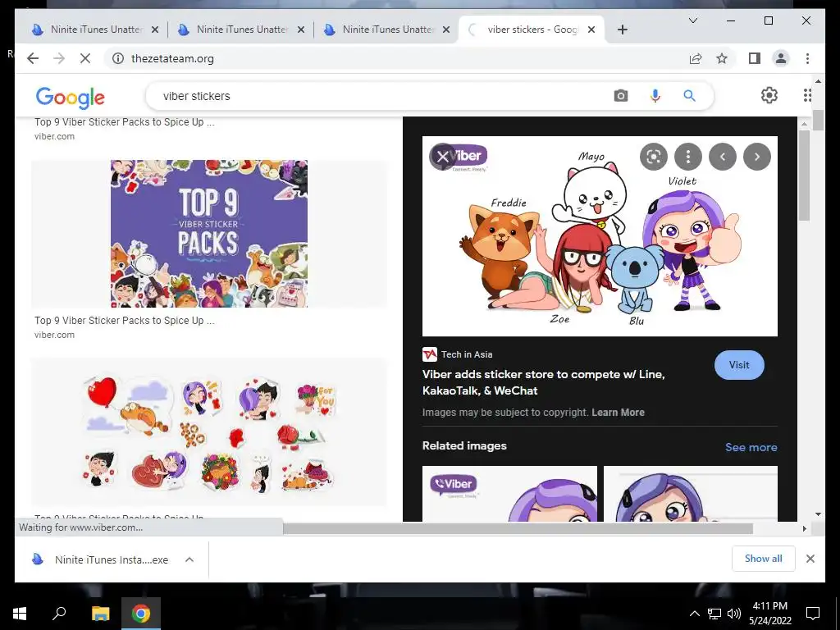Screen dimensions: 840x630
Task: Click the address bar URL field
Action: tap(396, 58)
